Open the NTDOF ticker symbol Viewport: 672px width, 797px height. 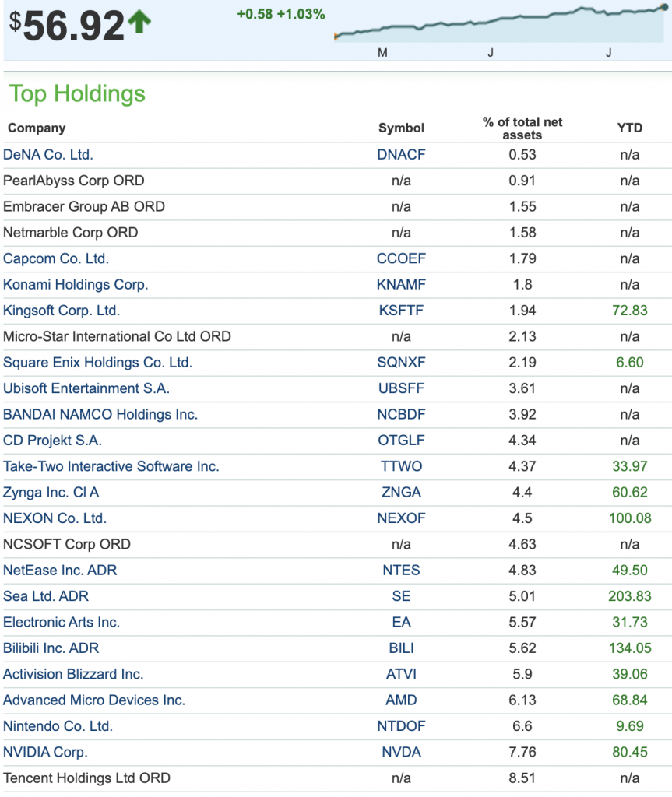pos(401,726)
